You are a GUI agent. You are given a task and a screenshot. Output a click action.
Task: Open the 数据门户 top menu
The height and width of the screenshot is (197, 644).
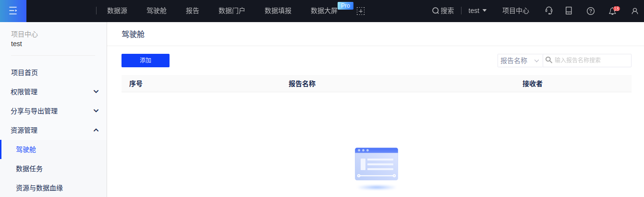coord(231,11)
